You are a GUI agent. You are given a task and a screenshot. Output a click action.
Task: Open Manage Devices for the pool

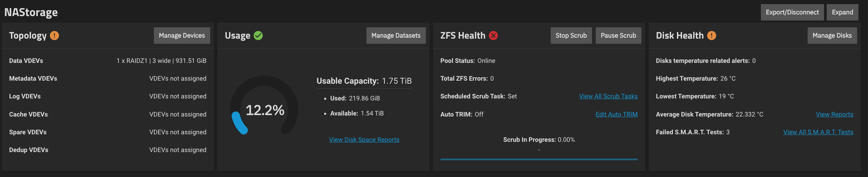point(182,36)
